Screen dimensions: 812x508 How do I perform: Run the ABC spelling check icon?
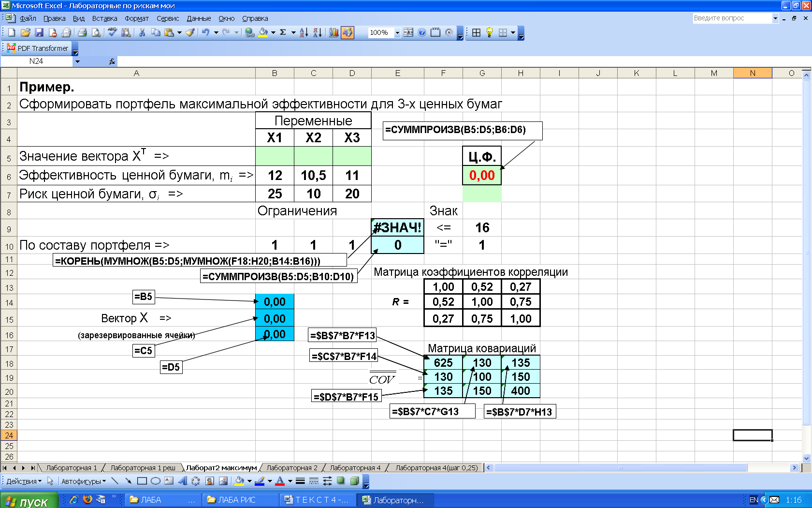click(113, 32)
